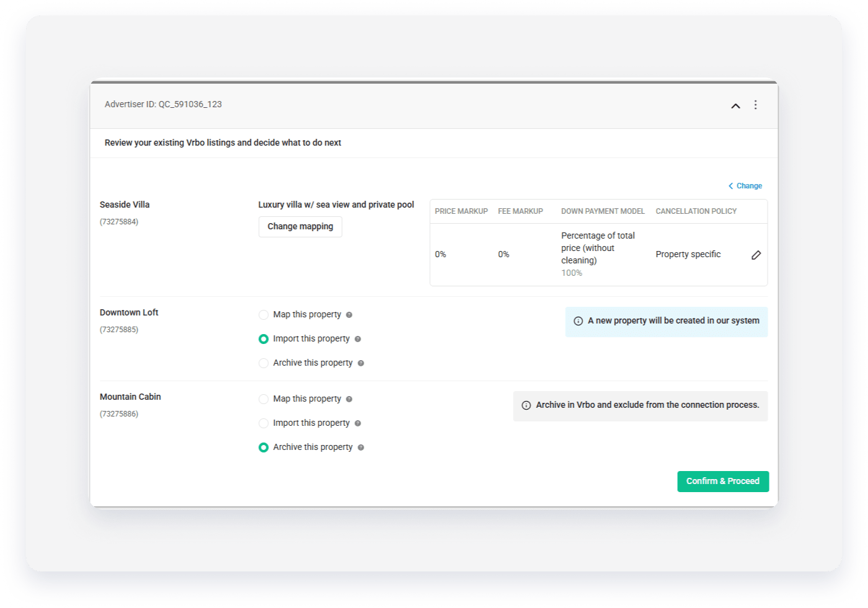Click the Property specific cell value
The image size is (868, 608).
[688, 254]
